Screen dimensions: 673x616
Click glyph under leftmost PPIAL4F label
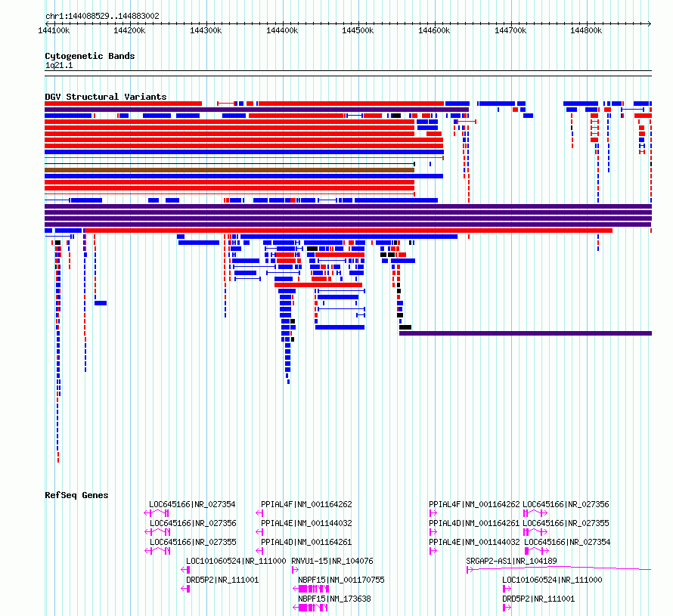259,513
